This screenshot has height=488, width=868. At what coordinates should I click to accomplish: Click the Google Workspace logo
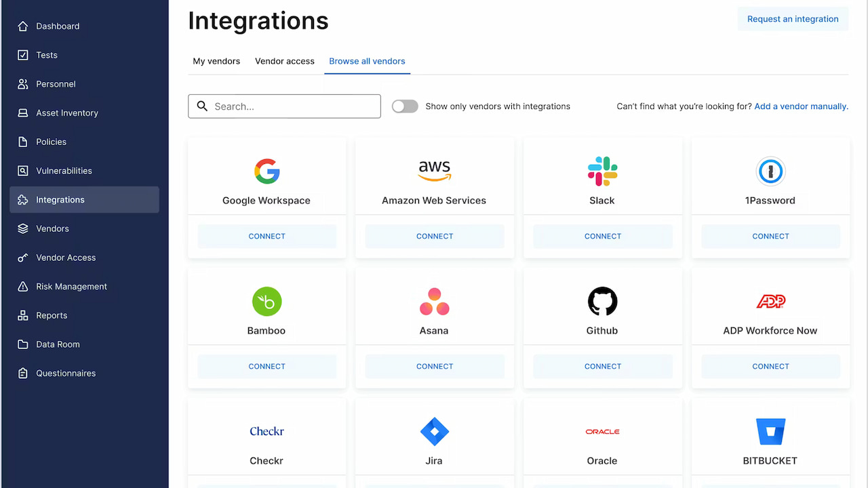(267, 171)
